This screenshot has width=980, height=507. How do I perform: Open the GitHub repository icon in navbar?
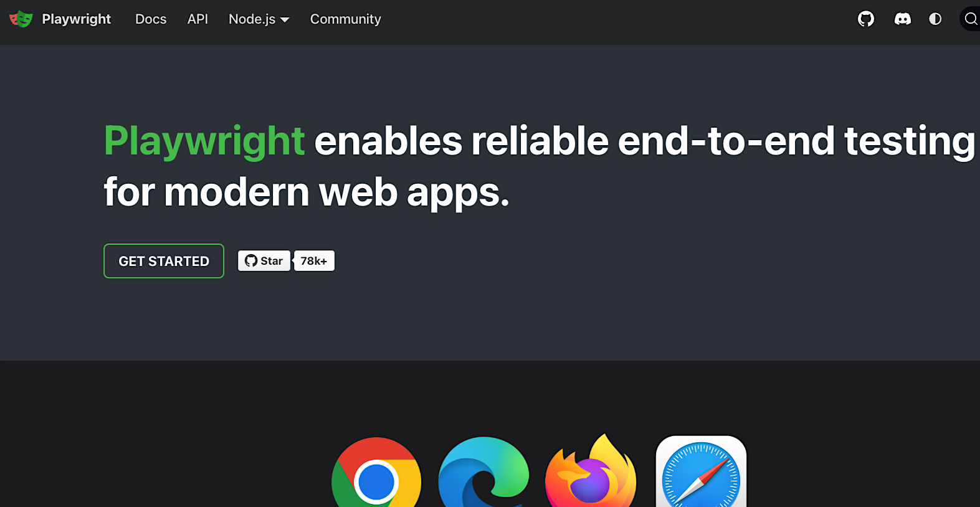(866, 19)
